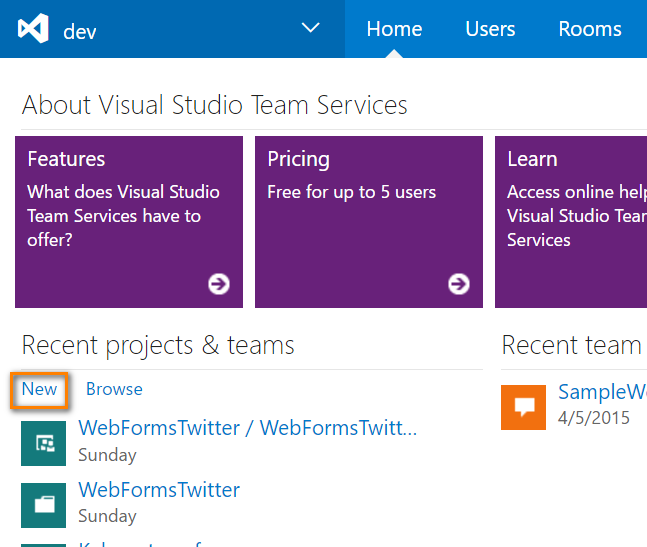The width and height of the screenshot is (647, 547).
Task: Click the team icon beside WebFormsTwitter / WebFormsTwitt...
Action: point(43,443)
